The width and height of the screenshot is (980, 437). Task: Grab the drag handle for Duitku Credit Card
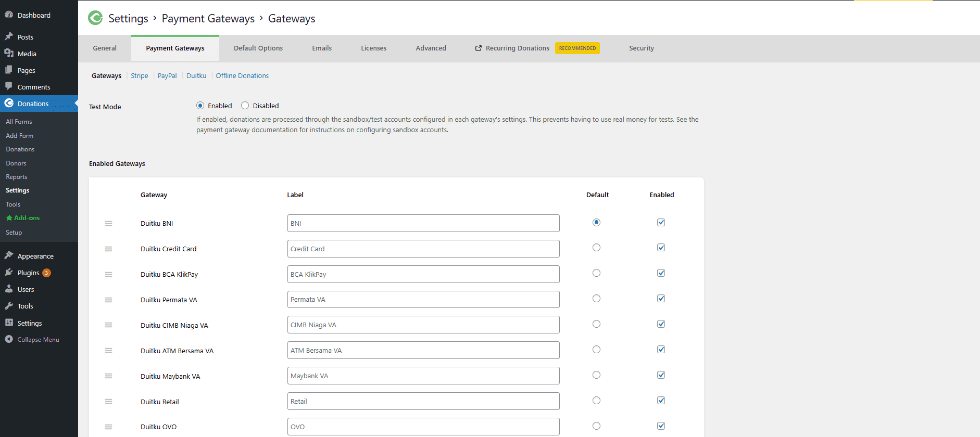(108, 249)
